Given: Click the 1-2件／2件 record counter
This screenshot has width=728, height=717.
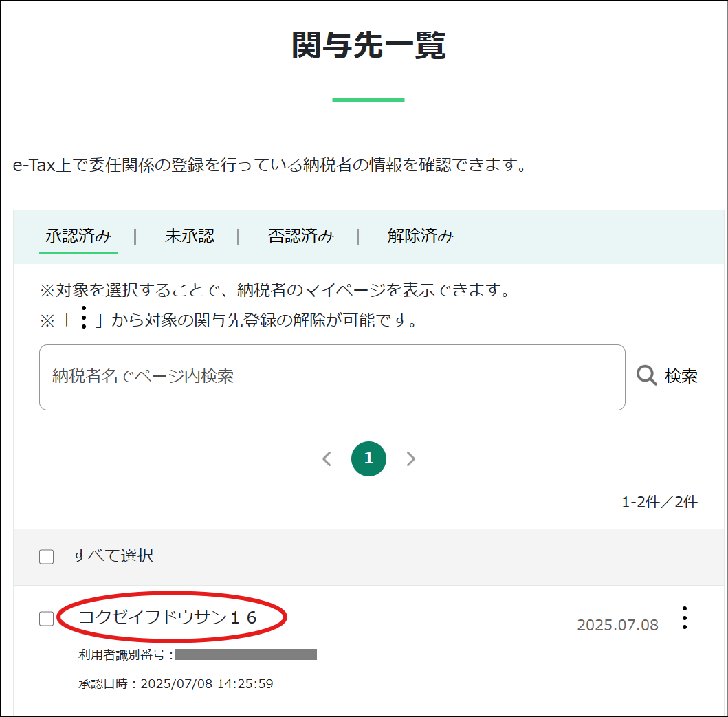Looking at the screenshot, I should 661,501.
